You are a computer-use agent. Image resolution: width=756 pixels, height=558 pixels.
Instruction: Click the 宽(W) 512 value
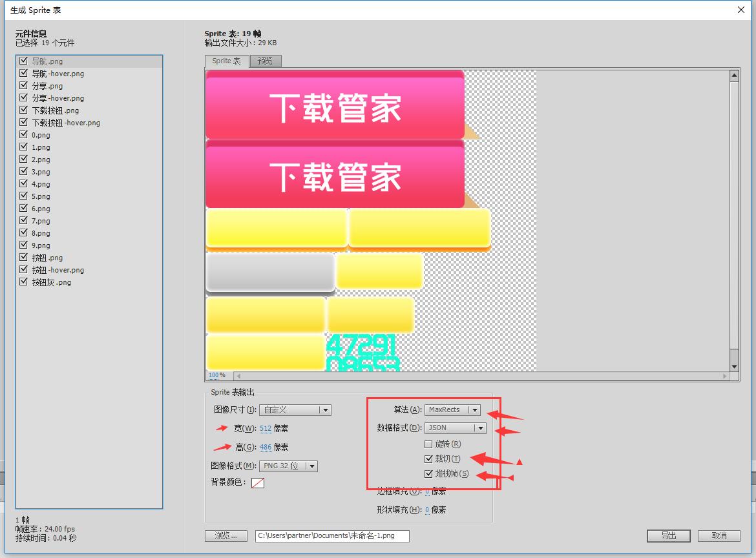point(265,428)
